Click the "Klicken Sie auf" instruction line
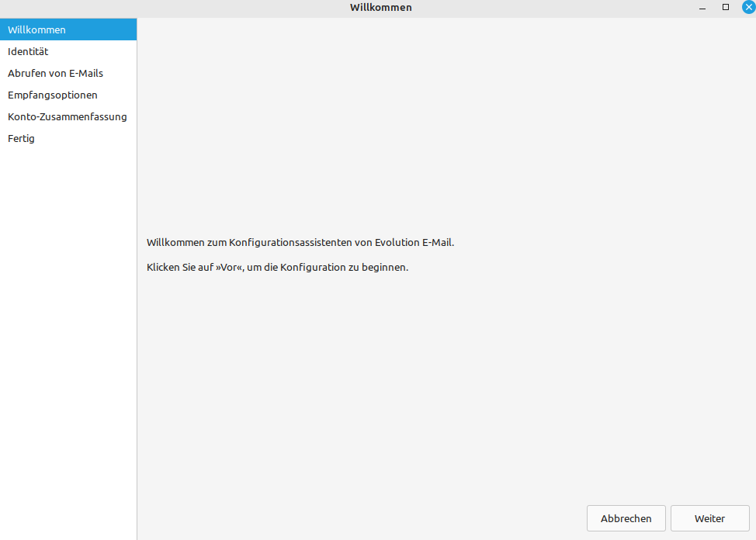The height and width of the screenshot is (540, 756). point(181,267)
